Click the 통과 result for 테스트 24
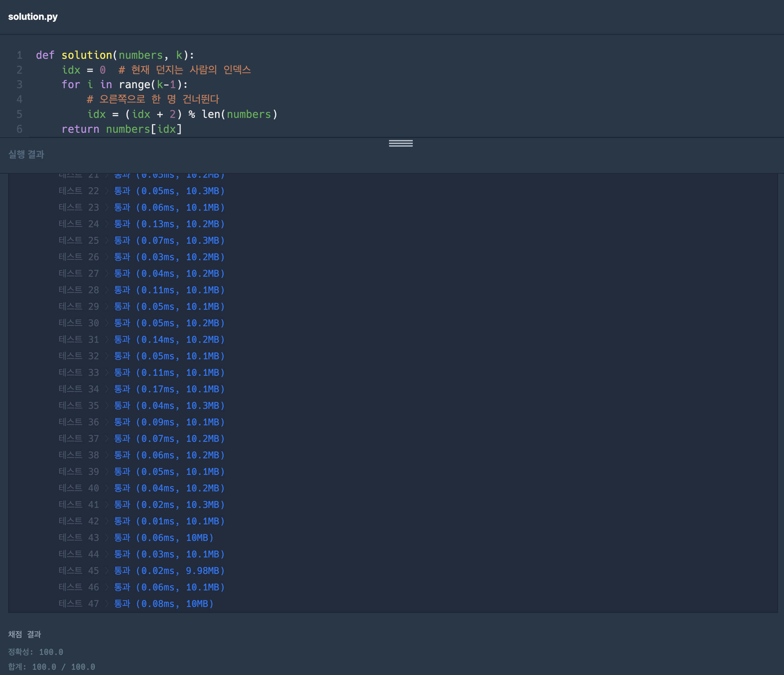This screenshot has width=784, height=675. click(x=122, y=224)
